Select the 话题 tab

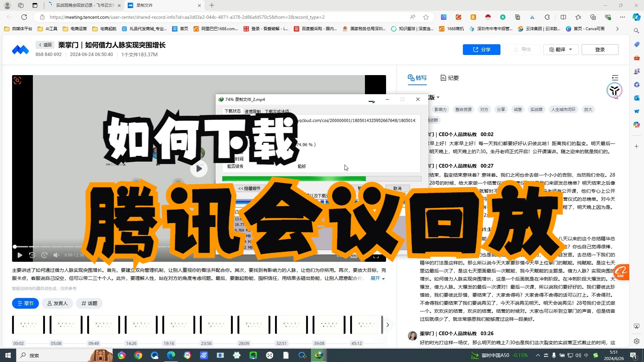tap(89, 303)
